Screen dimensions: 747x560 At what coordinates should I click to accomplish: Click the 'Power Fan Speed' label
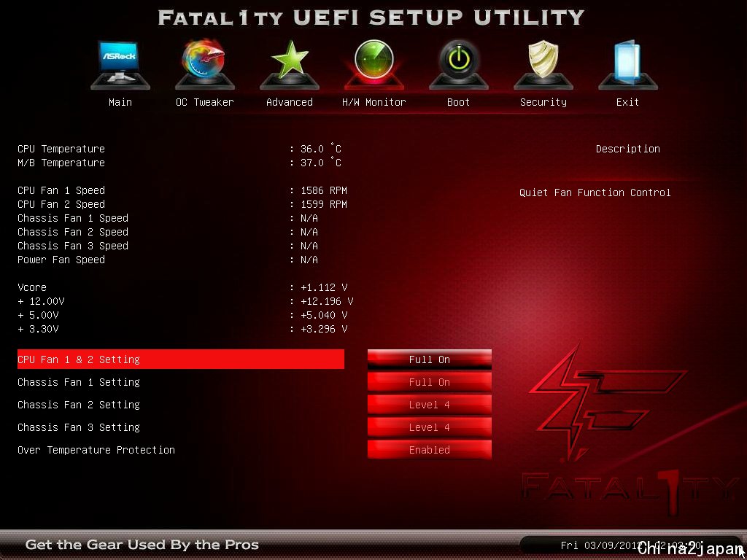coord(61,260)
